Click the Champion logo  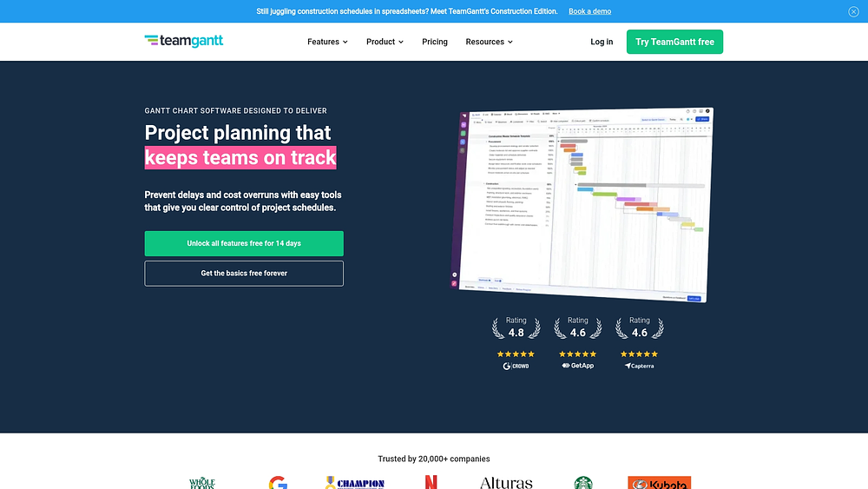click(x=355, y=482)
